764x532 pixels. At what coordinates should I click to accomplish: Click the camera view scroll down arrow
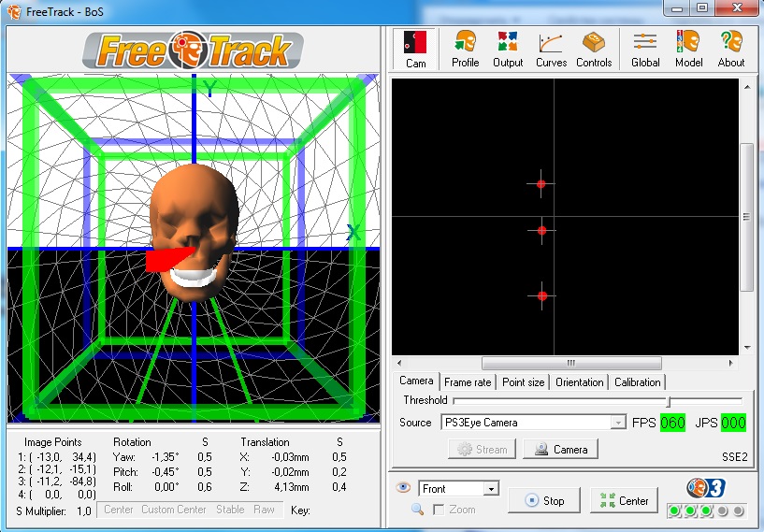click(x=747, y=348)
